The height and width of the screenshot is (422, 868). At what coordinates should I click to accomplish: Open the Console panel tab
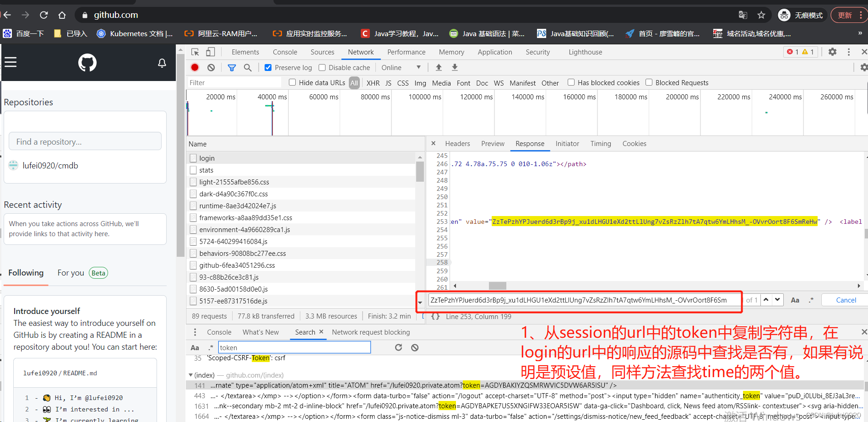pos(285,52)
